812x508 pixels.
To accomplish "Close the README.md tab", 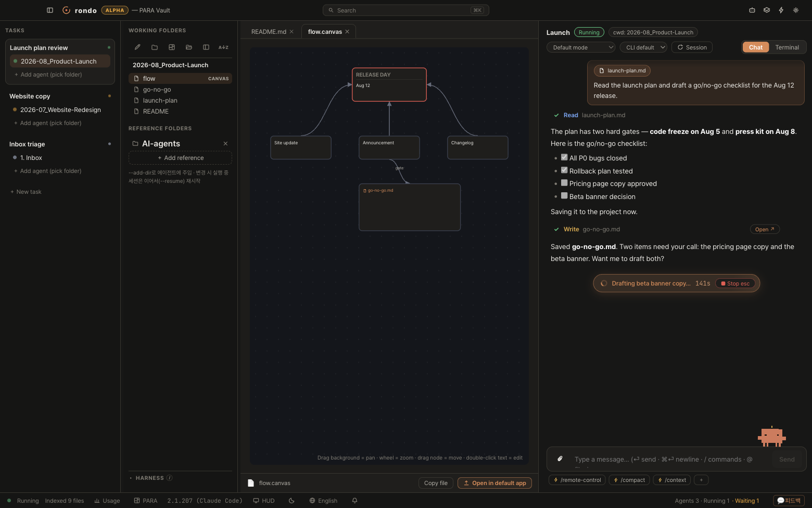I will [291, 32].
